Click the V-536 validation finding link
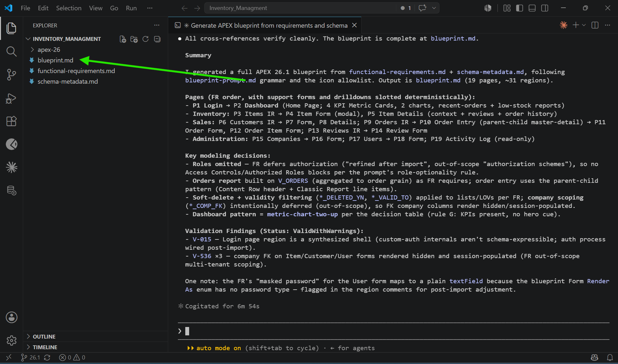Image resolution: width=618 pixels, height=364 pixels. click(202, 256)
